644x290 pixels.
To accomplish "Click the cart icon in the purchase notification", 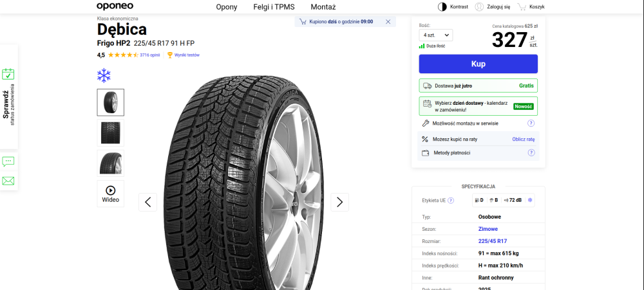I will tap(303, 22).
